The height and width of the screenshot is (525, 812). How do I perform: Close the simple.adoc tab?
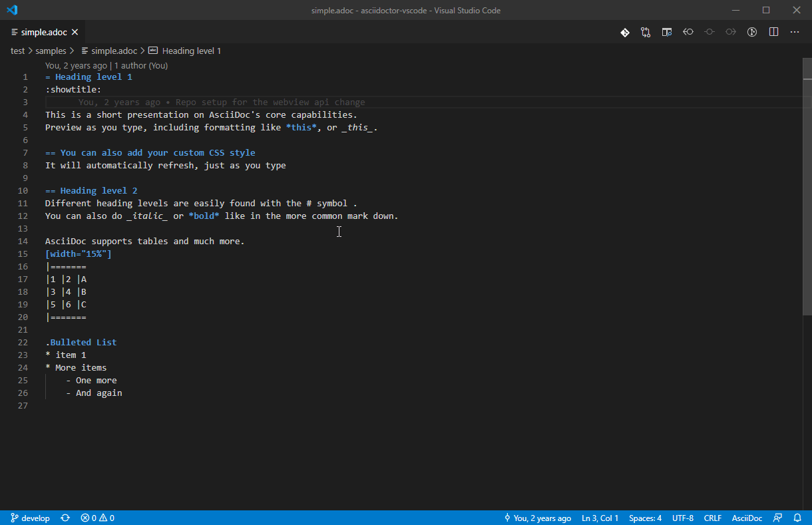tap(75, 32)
